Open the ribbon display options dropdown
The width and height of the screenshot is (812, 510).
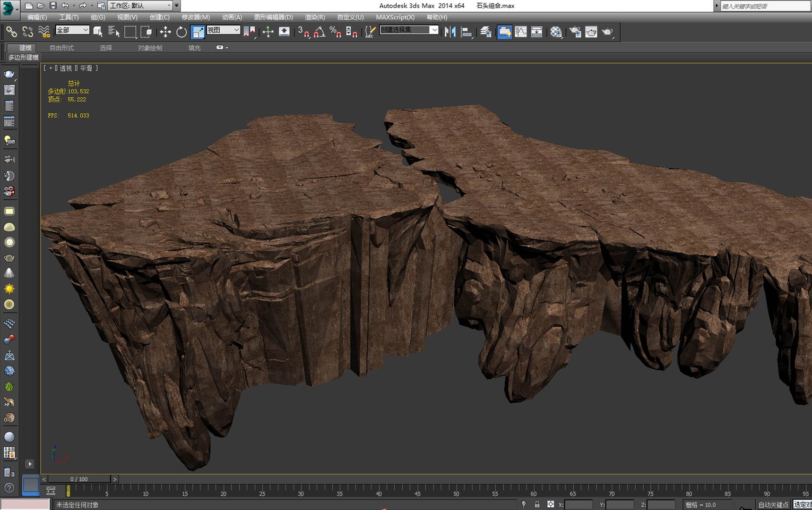point(222,48)
